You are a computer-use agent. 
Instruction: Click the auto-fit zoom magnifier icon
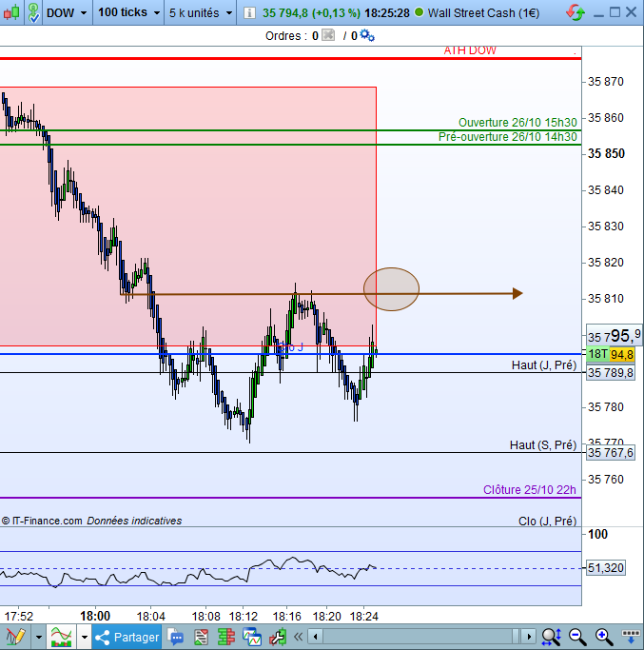pos(552,637)
